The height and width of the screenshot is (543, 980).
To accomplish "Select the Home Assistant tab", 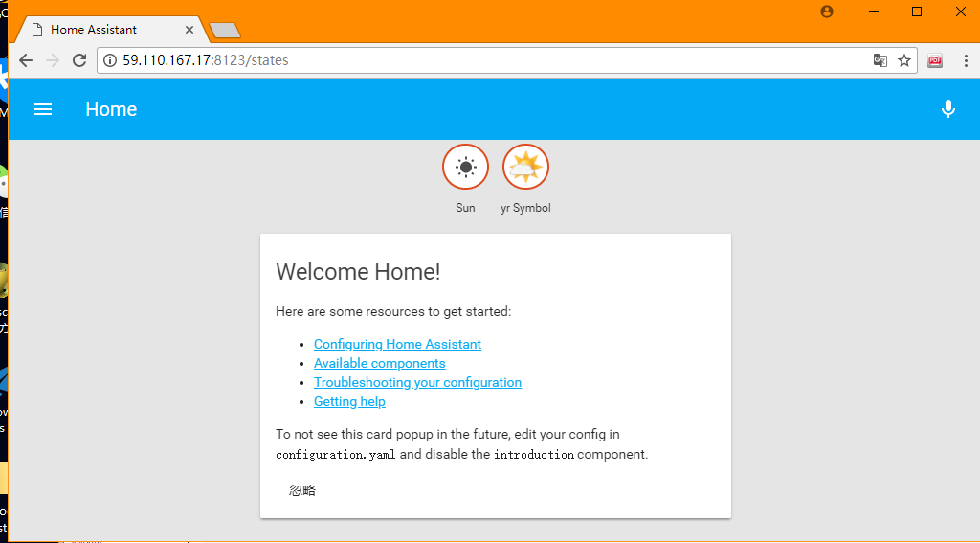I will tap(113, 30).
